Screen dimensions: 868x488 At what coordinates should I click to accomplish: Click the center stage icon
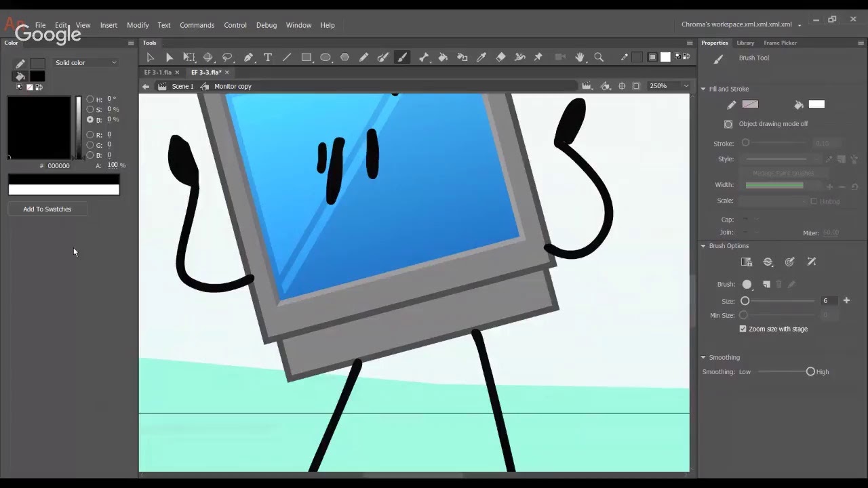(x=622, y=86)
